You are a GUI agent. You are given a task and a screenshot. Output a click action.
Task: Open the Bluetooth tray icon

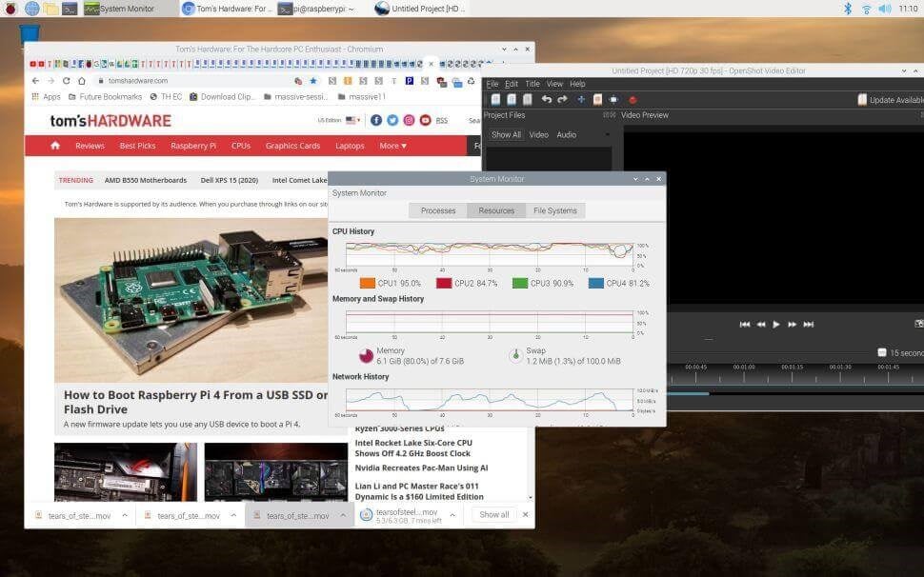(x=848, y=9)
